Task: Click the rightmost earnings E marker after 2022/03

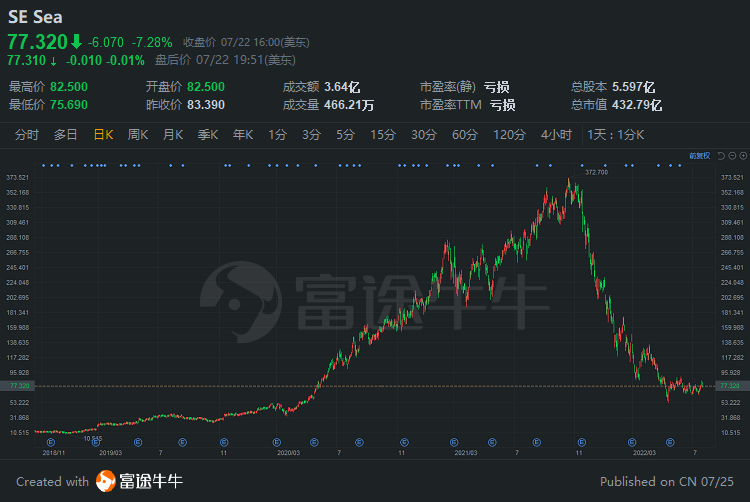Action: [670, 442]
